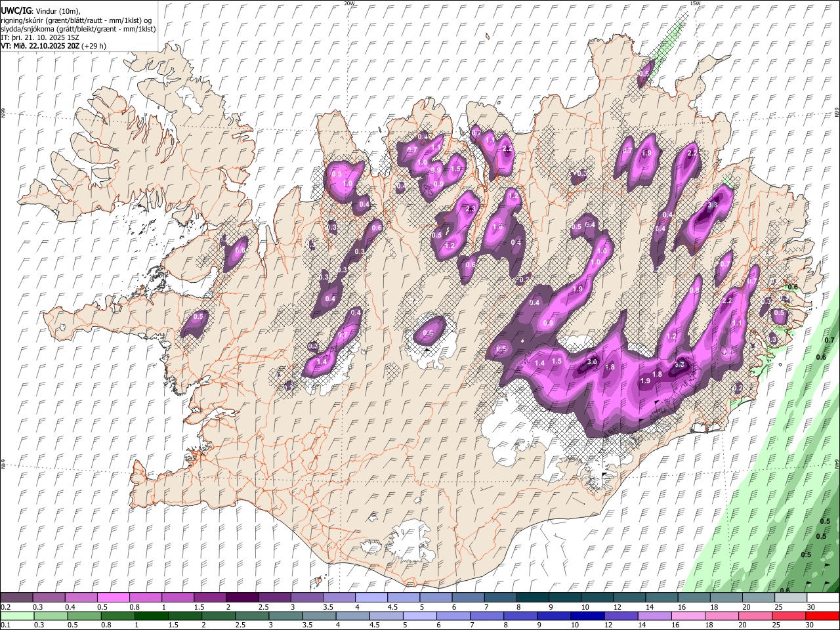Pick the white upper legend swatch at 30

822,598
